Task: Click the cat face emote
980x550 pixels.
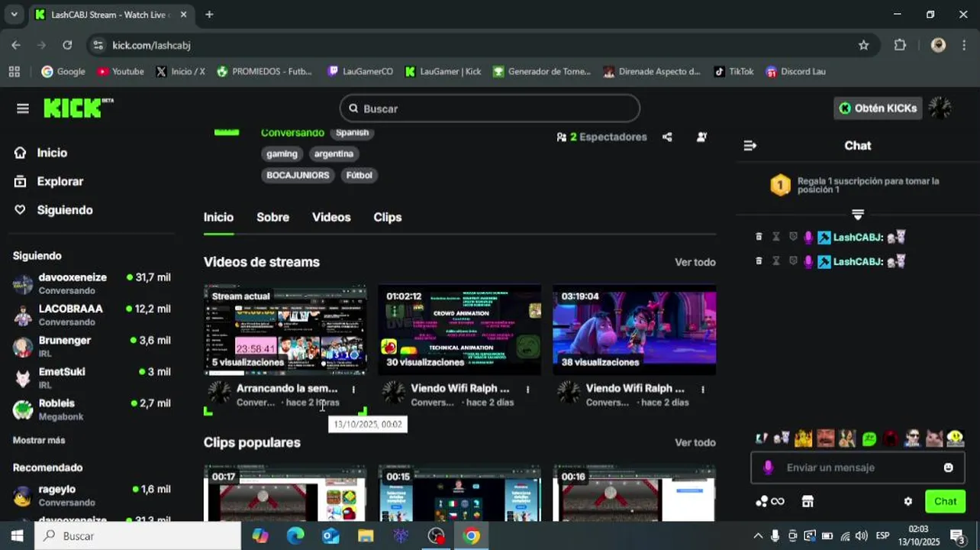Action: point(934,438)
